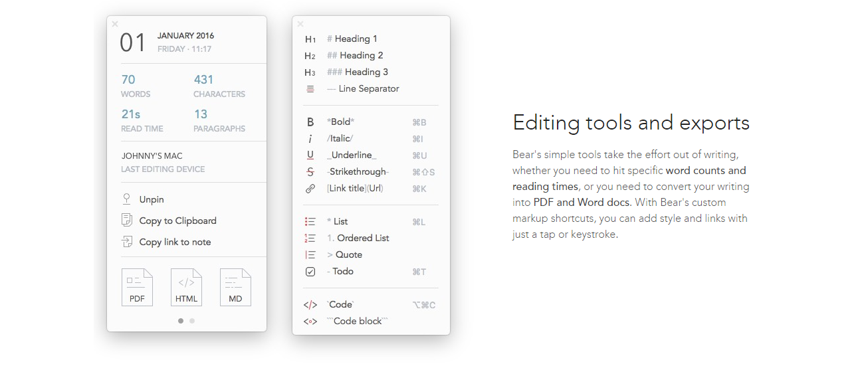
Task: Close the markup shortcuts panel
Action: click(300, 24)
